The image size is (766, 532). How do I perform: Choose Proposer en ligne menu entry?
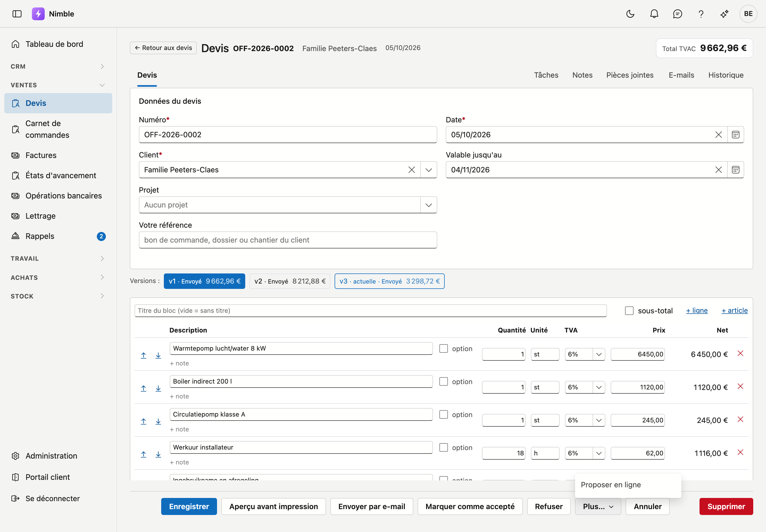pos(628,485)
